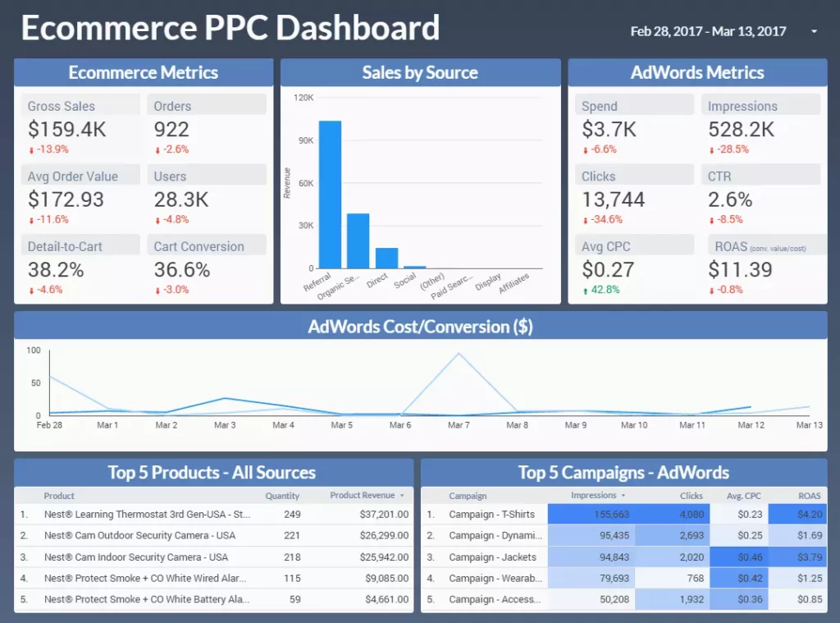Click red down arrow under Gross Sales
The height and width of the screenshot is (623, 840).
tap(31, 150)
